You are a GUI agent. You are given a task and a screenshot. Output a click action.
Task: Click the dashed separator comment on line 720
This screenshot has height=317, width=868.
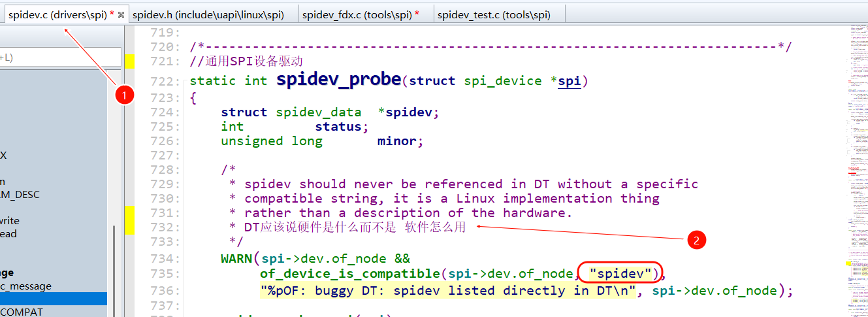pyautogui.click(x=490, y=47)
